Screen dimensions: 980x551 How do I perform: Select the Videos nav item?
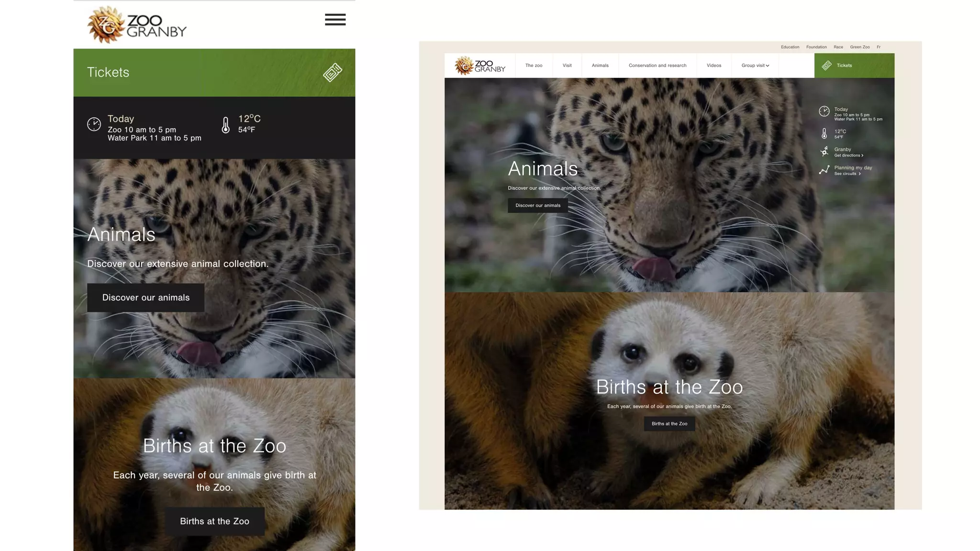pos(713,66)
